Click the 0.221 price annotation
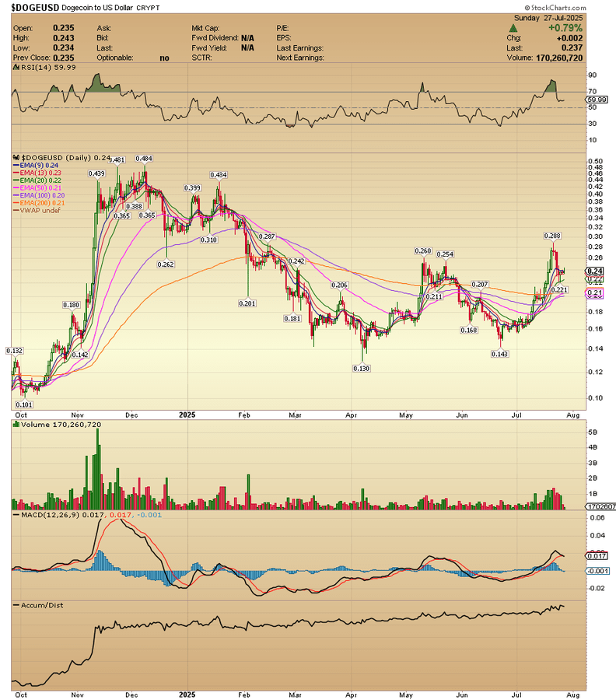The image size is (616, 700). [x=559, y=290]
